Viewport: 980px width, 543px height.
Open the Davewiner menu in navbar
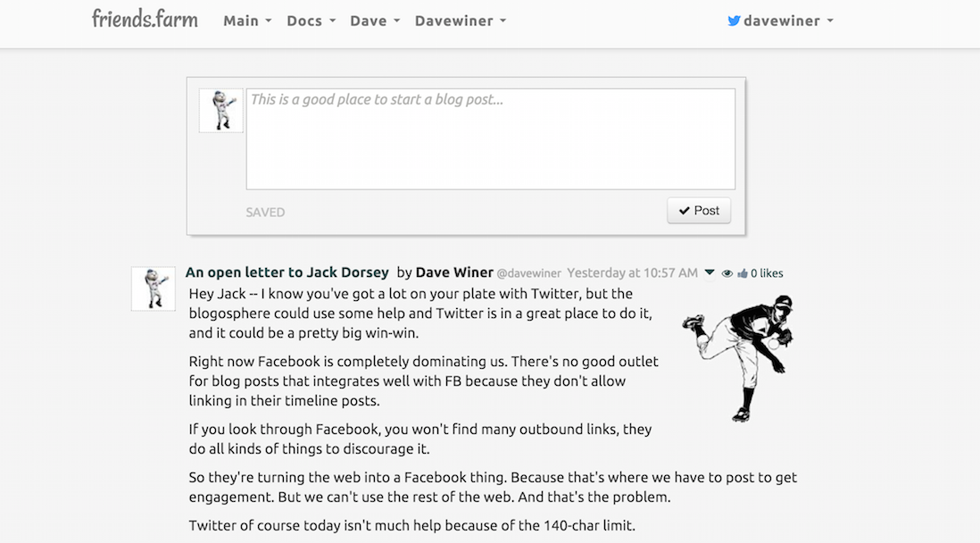tap(460, 21)
